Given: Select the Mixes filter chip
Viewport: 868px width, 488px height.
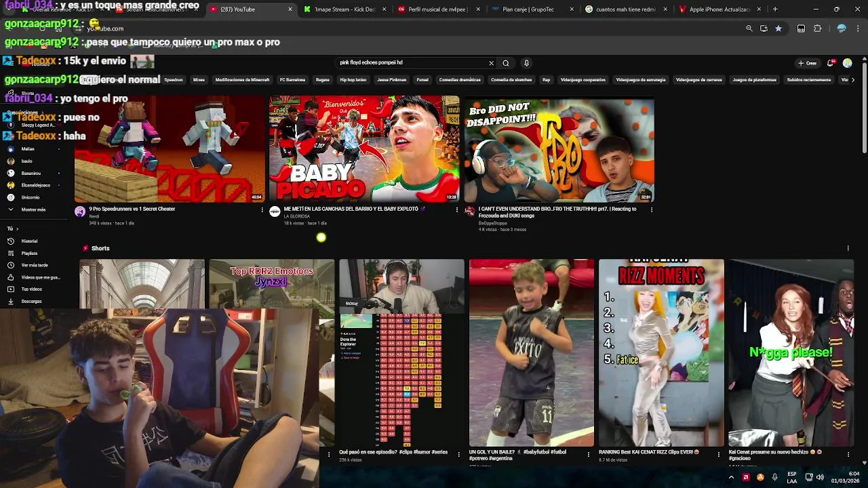Looking at the screenshot, I should [199, 80].
